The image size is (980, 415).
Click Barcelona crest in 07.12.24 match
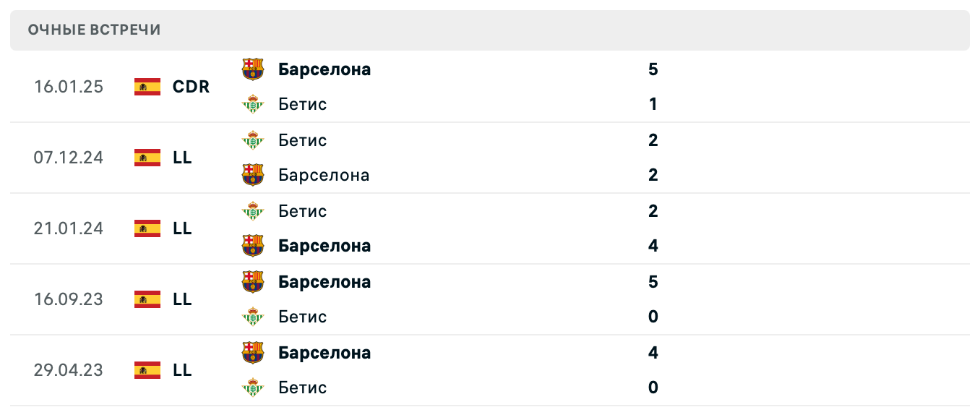coord(253,175)
